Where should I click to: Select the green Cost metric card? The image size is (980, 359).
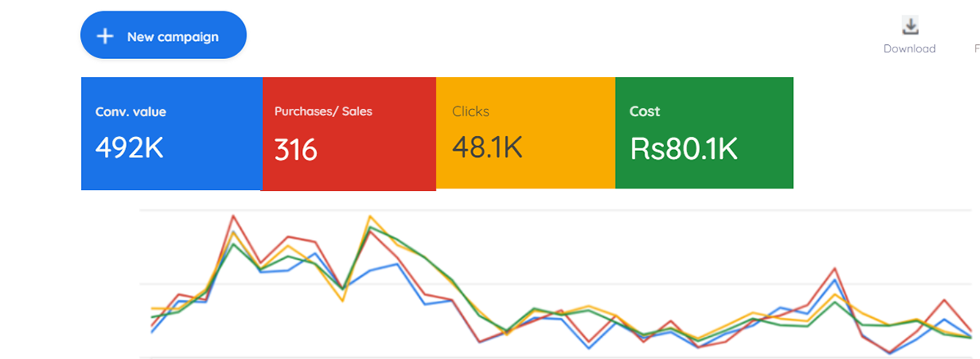click(x=703, y=133)
